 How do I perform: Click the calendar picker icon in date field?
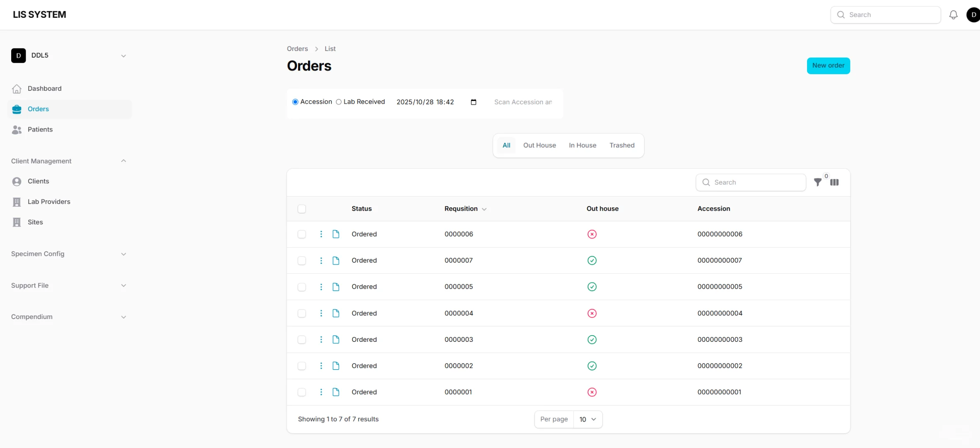point(474,102)
